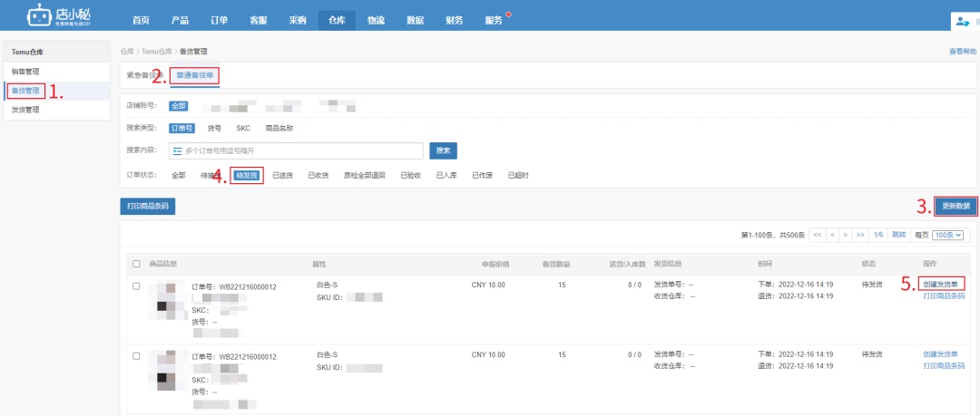Go to first page using << button
Image resolution: width=980 pixels, height=416 pixels.
coord(818,235)
